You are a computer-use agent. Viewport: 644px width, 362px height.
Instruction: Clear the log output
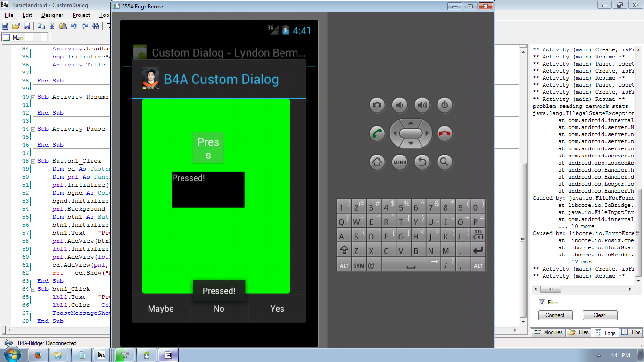[600, 315]
